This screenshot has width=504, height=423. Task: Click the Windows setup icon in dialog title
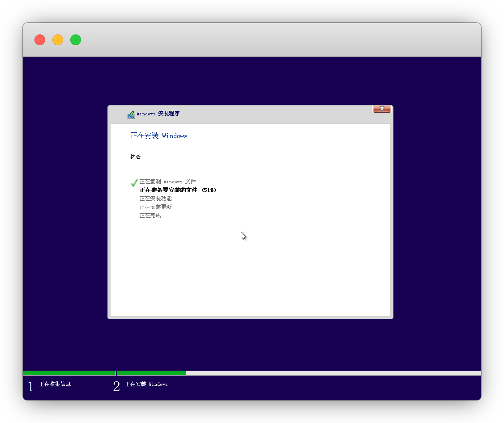(x=131, y=114)
